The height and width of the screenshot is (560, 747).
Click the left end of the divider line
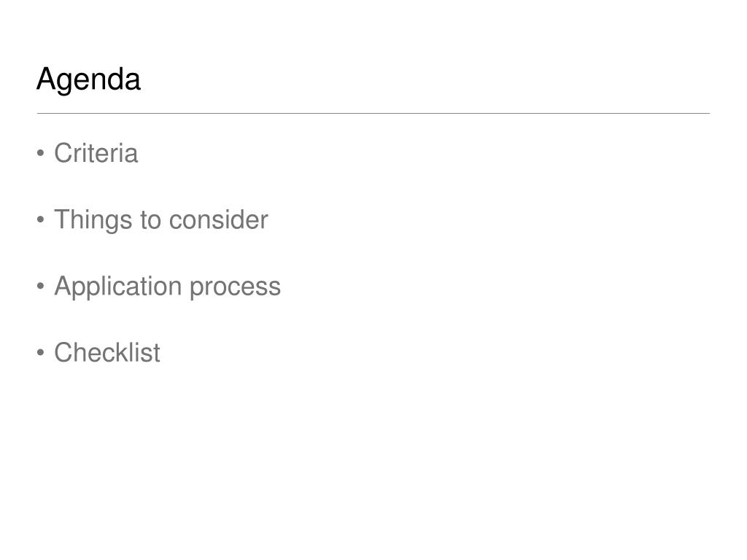tap(39, 113)
